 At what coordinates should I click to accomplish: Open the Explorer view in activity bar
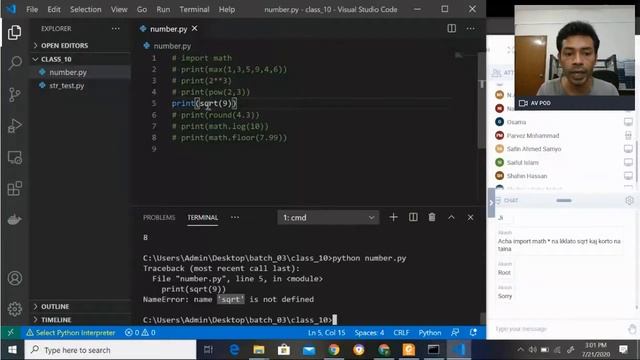point(15,33)
